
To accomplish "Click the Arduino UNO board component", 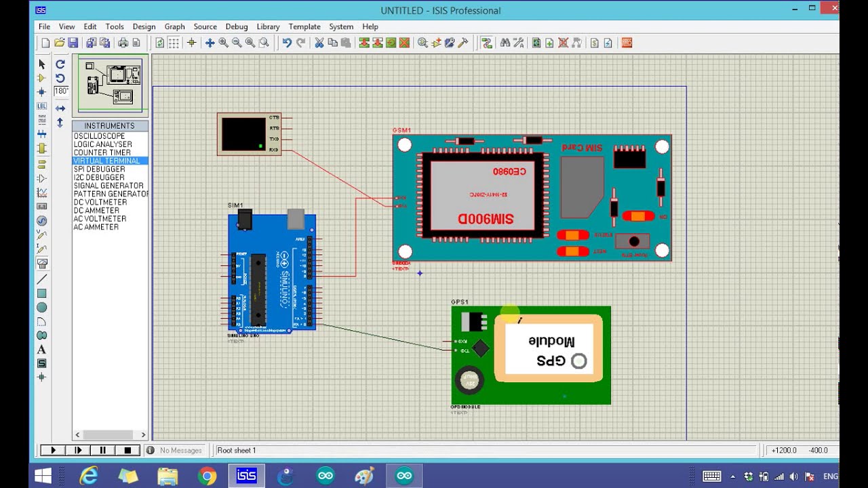I will click(272, 272).
